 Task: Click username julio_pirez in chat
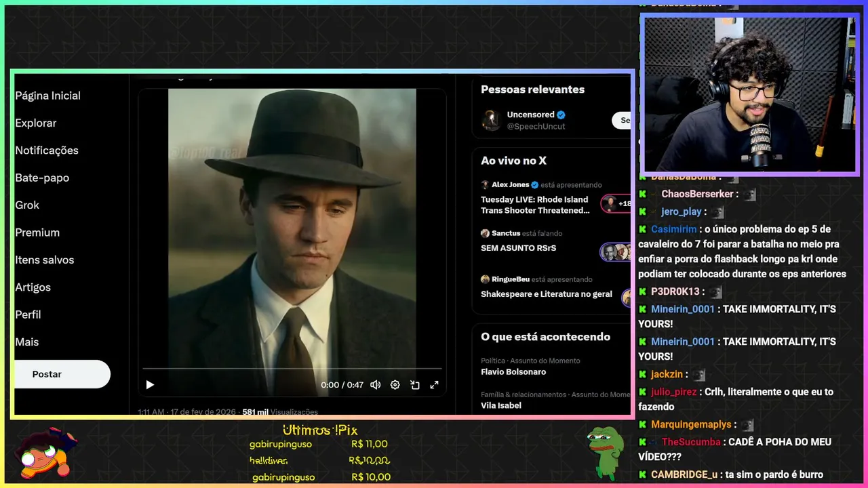(x=674, y=392)
